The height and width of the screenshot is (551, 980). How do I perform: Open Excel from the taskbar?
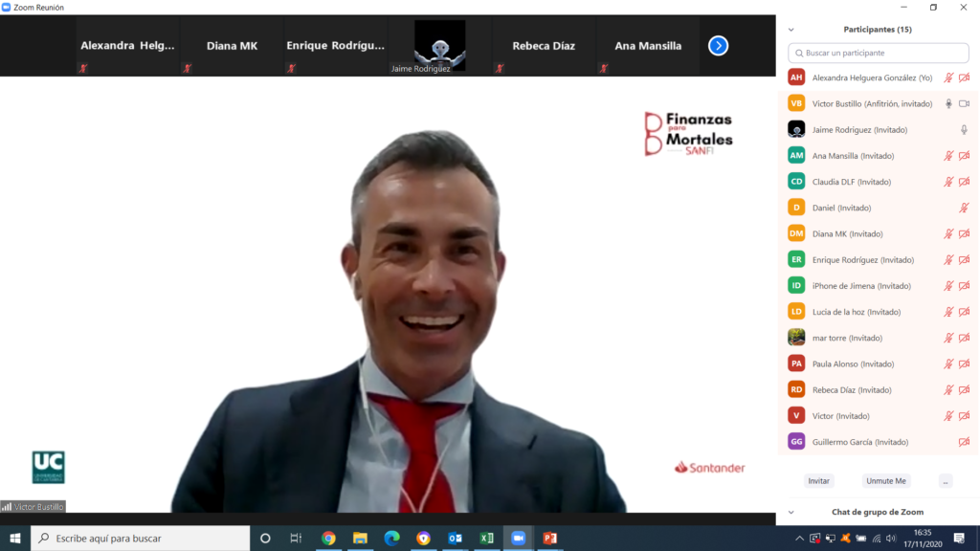(486, 539)
